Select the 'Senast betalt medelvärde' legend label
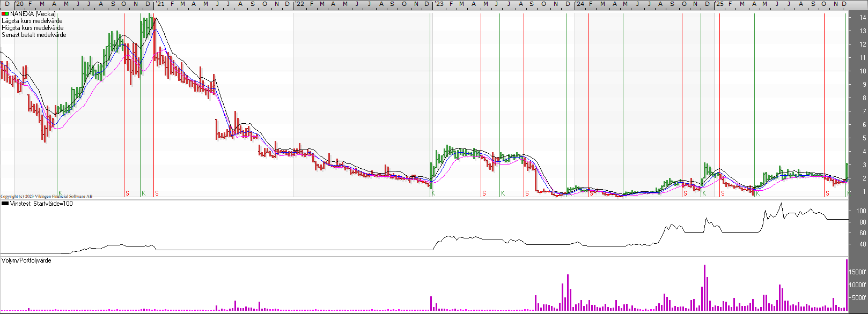 pyautogui.click(x=34, y=35)
